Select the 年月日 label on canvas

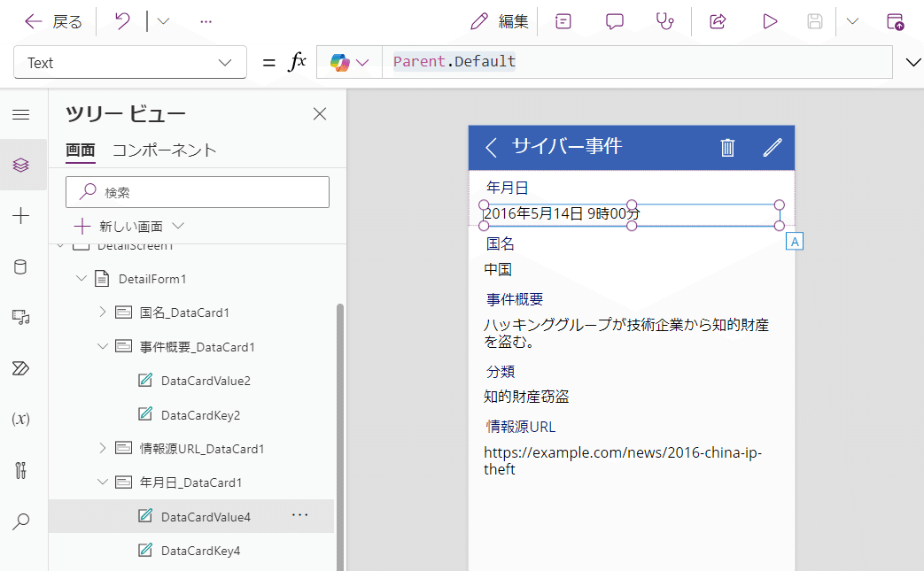tap(508, 188)
